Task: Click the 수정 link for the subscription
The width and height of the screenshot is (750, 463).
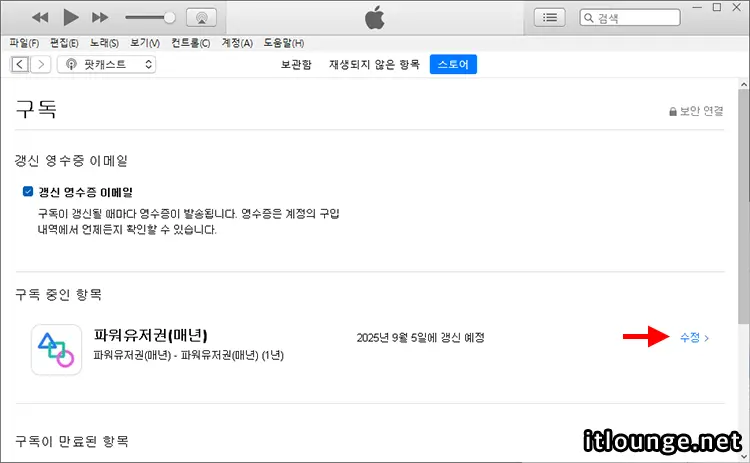Action: point(693,338)
